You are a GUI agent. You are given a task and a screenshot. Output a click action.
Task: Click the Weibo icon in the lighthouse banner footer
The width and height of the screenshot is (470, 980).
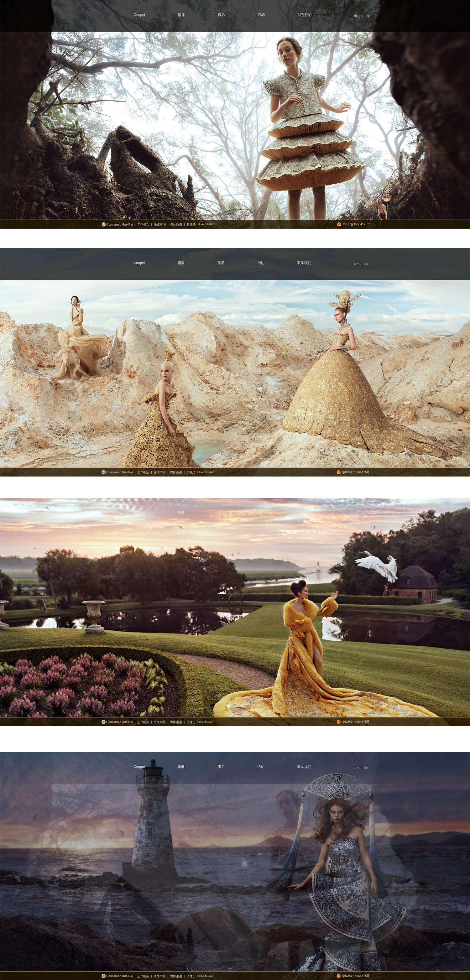(x=103, y=976)
